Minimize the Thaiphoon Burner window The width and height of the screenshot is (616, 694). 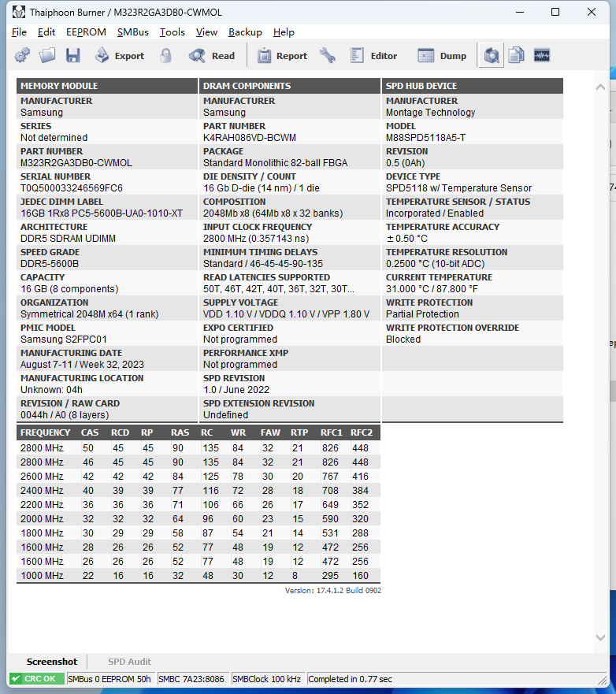(x=520, y=13)
